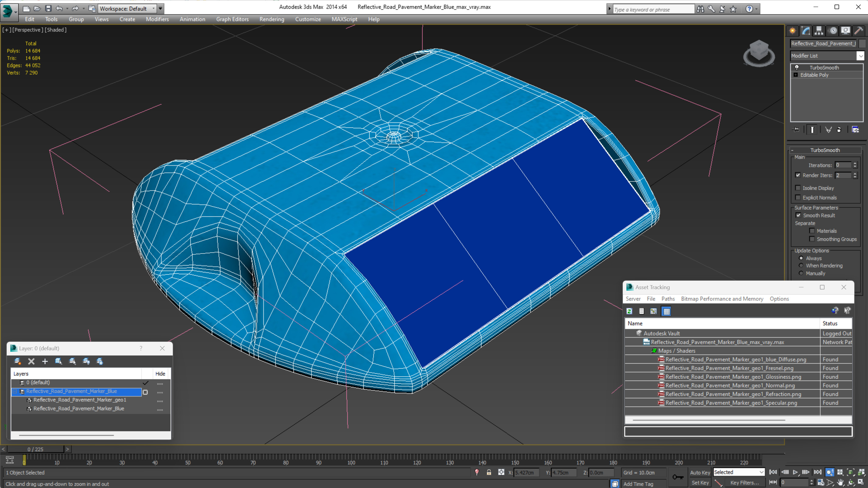The image size is (868, 488).
Task: Click Remove Modifier trash icon
Action: (839, 129)
